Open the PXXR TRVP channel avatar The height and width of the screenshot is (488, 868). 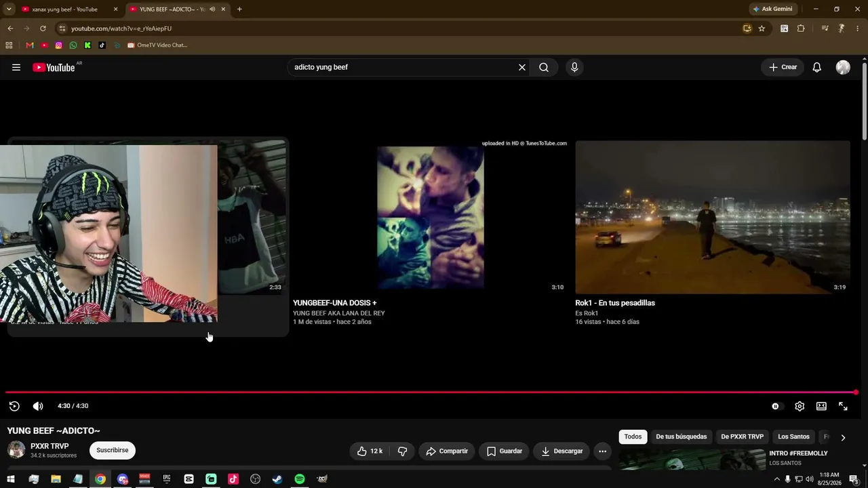click(x=16, y=449)
